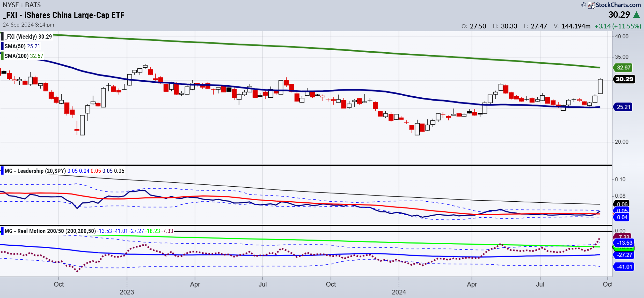The width and height of the screenshot is (644, 298).
Task: Click the -13.53 Real Motion axis tag
Action: pyautogui.click(x=624, y=243)
